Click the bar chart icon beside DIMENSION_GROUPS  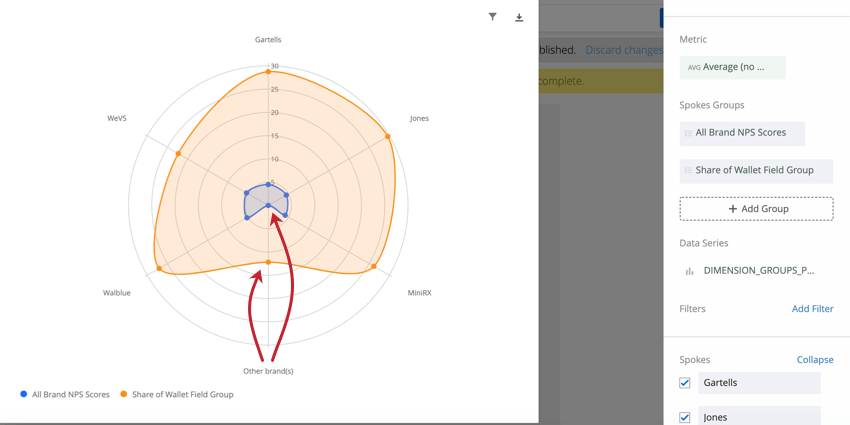click(690, 271)
